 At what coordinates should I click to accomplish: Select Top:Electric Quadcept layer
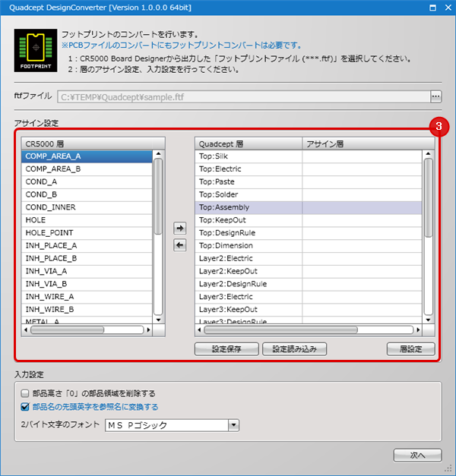pos(309,169)
